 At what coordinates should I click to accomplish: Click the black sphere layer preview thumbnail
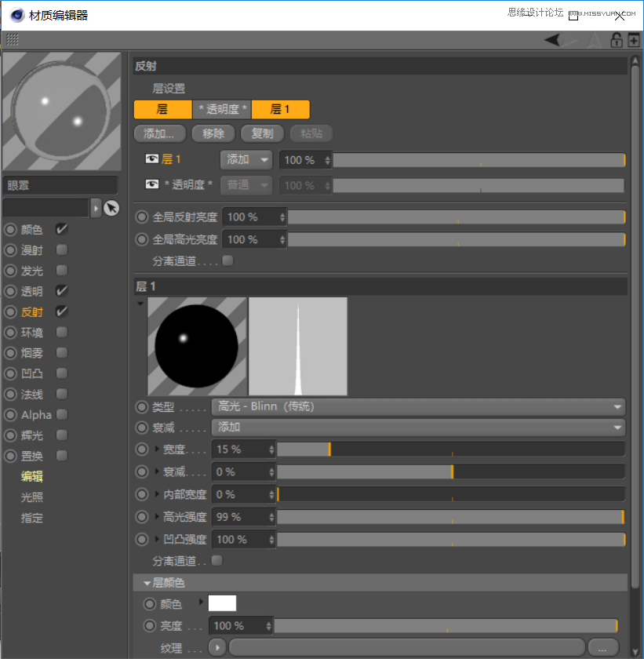tap(196, 345)
